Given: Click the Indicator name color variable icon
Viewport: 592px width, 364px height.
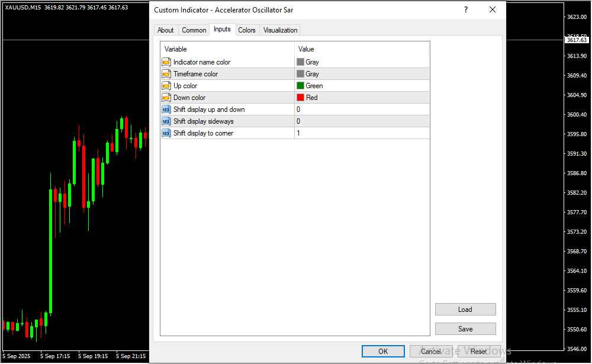Looking at the screenshot, I should tap(166, 62).
